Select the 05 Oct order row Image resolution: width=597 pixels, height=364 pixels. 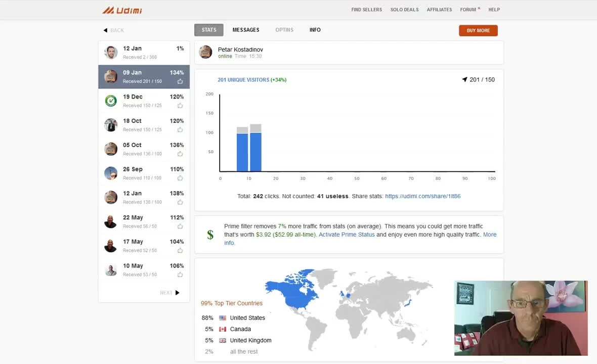[144, 149]
